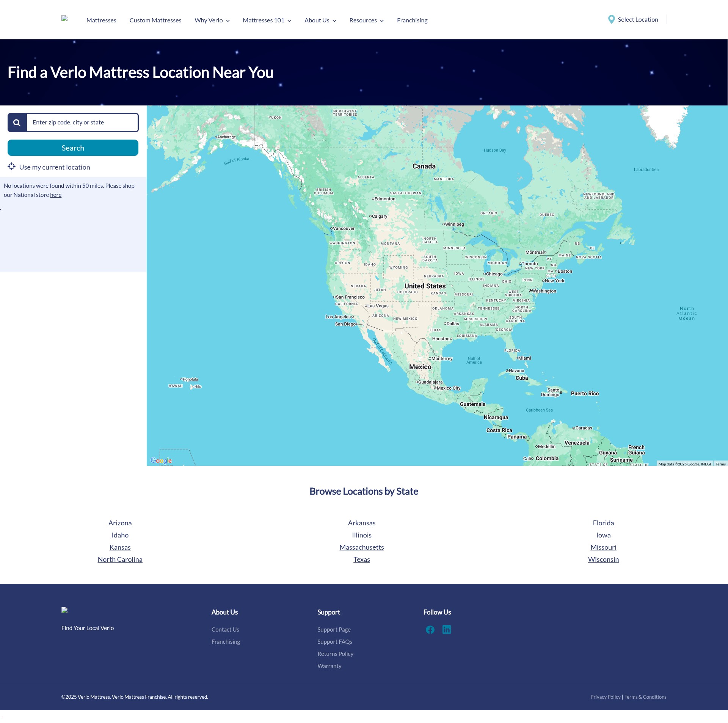This screenshot has height=723, width=728.
Task: Browse locations in Texas
Action: (x=362, y=559)
